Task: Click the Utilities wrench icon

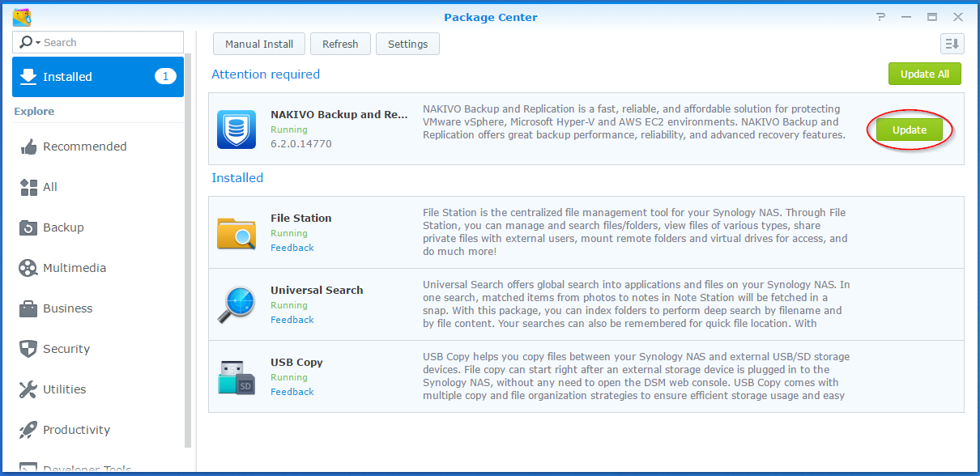Action: 28,389
